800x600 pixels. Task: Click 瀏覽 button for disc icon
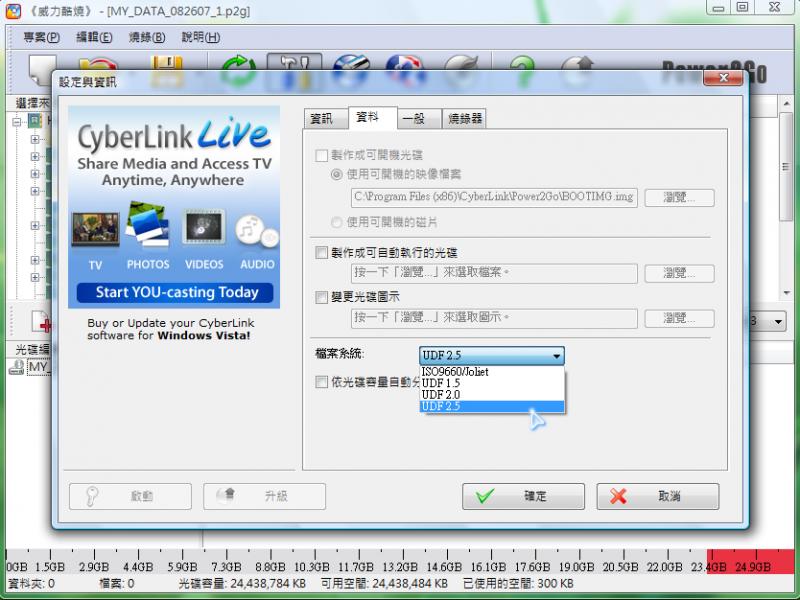pyautogui.click(x=679, y=318)
